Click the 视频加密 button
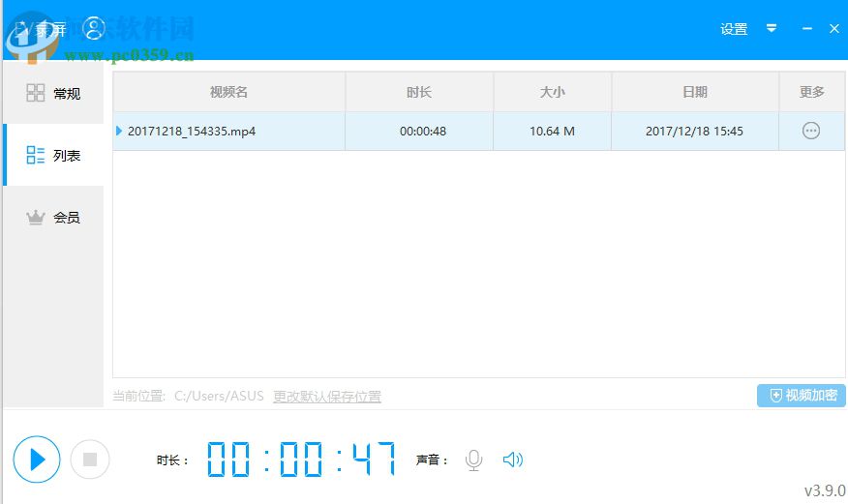The height and width of the screenshot is (504, 848). click(x=801, y=396)
